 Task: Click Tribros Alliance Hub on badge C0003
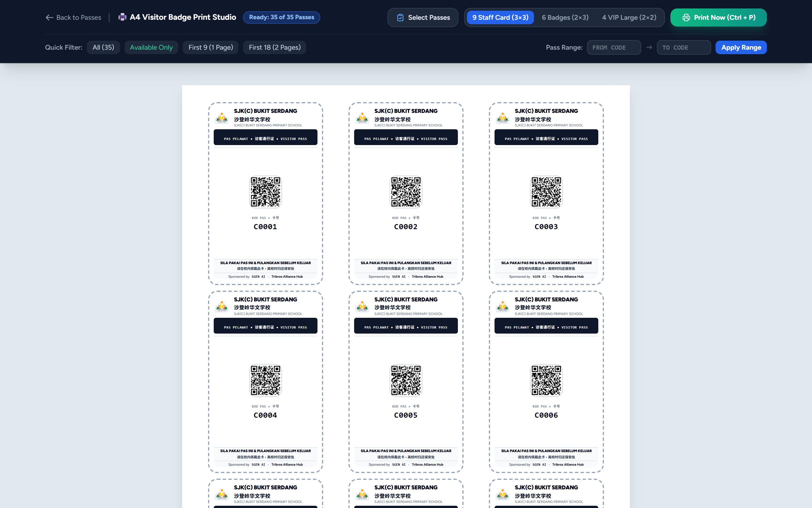coord(568,277)
